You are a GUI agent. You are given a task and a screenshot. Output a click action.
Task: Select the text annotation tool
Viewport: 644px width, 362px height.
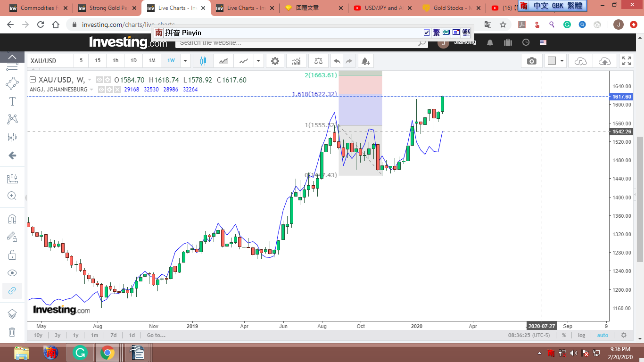point(12,101)
